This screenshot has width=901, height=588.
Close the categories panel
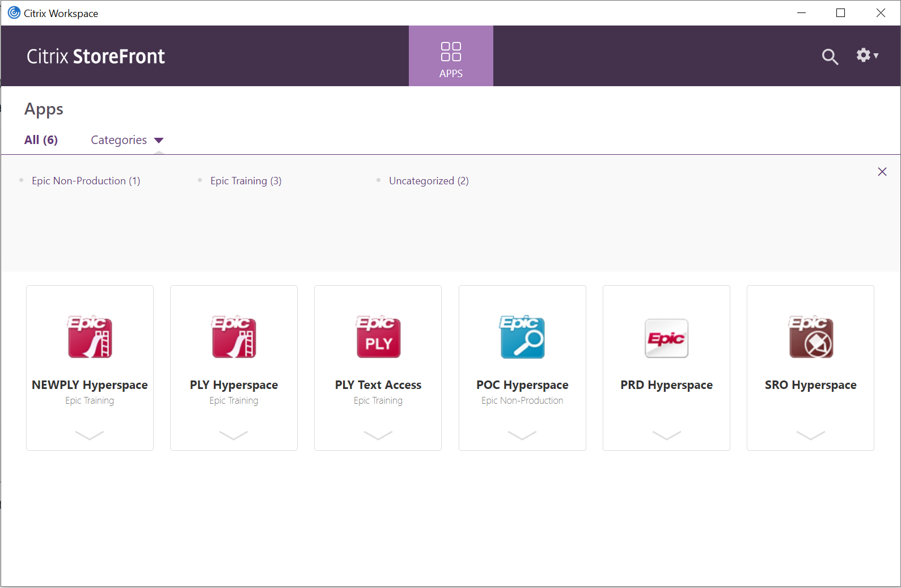[x=882, y=172]
